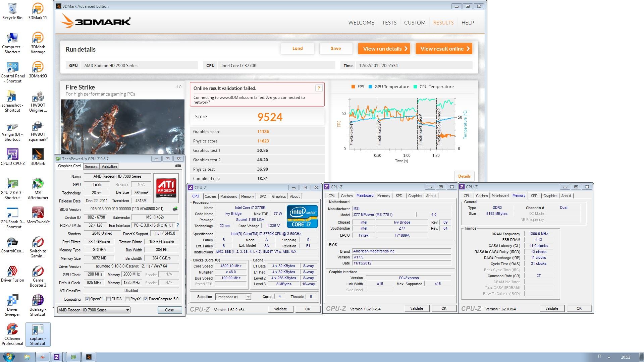This screenshot has height=362, width=644.
Task: Toggle the CUDA checkbox in GPU-Z
Action: (x=108, y=299)
